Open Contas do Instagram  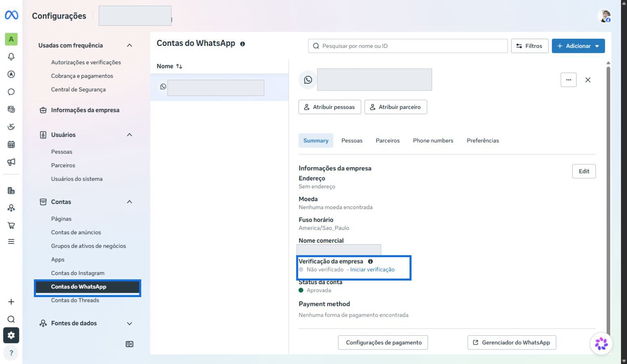pos(77,273)
